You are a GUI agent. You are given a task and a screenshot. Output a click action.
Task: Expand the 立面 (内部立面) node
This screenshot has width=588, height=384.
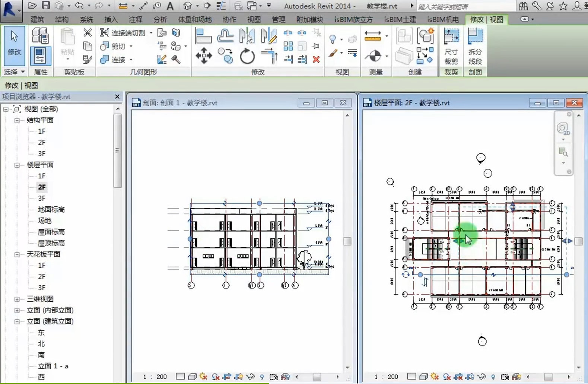(17, 310)
